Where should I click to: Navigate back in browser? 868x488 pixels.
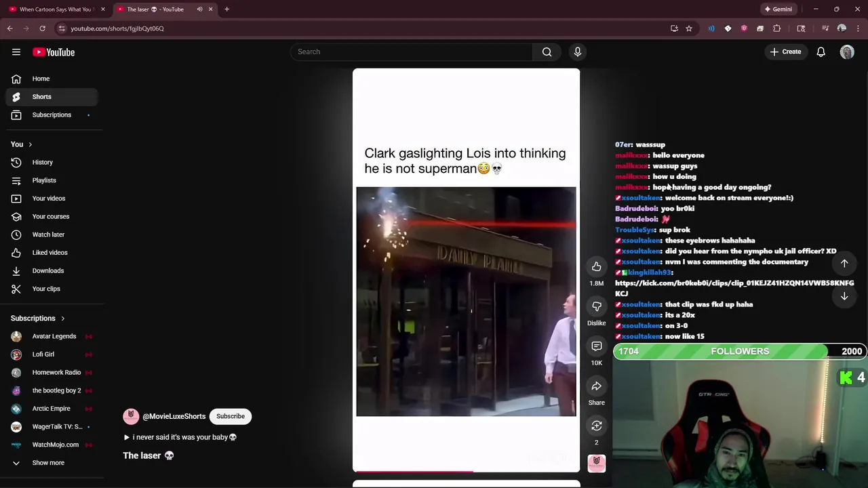click(9, 28)
